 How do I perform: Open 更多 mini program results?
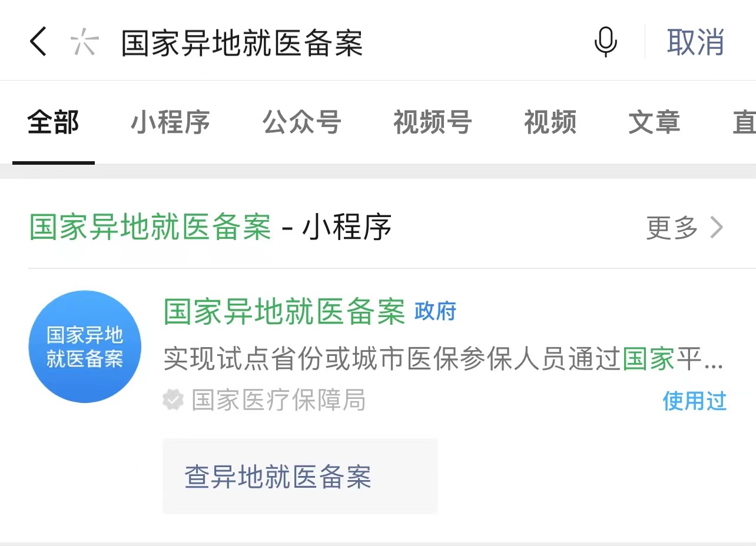[685, 227]
